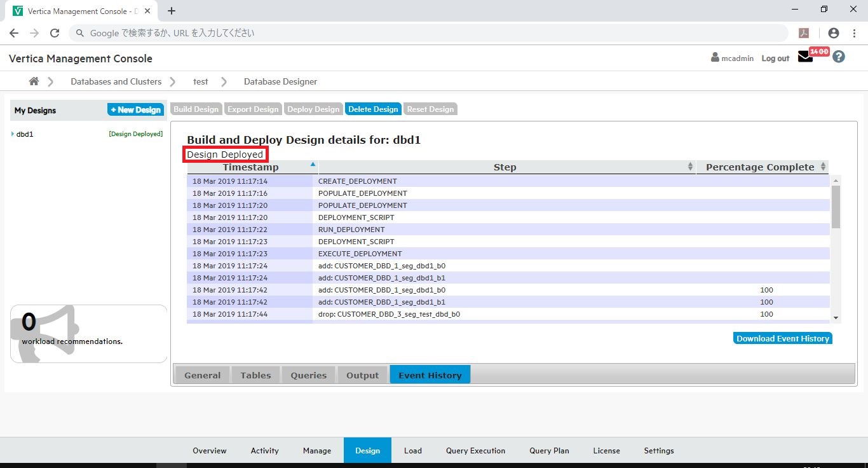
Task: Click the Delete Design button
Action: (372, 109)
